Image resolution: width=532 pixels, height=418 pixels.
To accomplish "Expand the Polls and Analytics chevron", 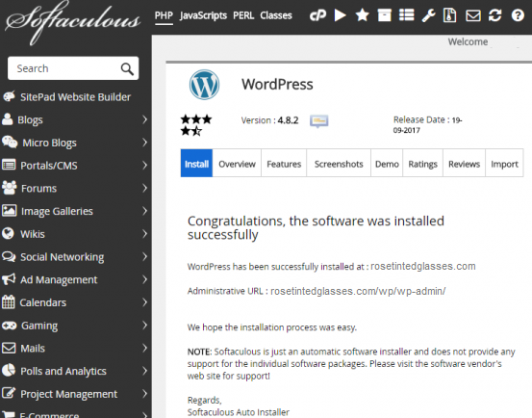I will (145, 371).
